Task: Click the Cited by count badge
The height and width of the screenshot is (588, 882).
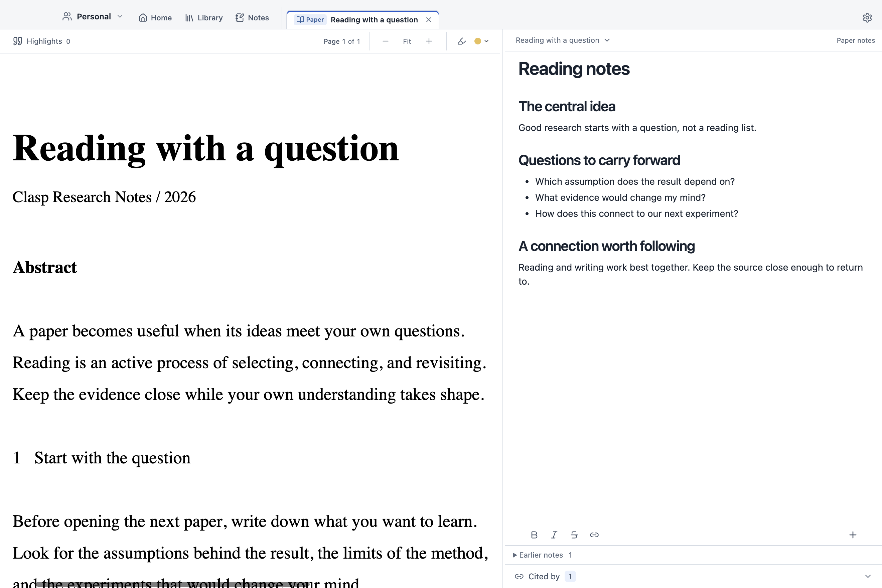Action: pos(570,576)
